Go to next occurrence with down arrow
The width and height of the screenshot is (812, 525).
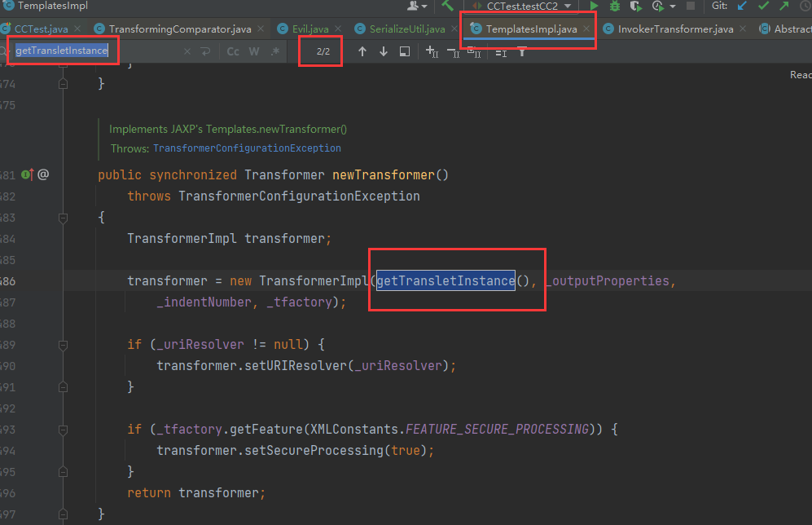coord(384,51)
